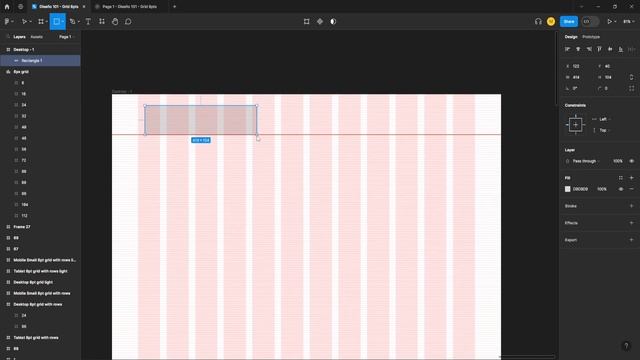The width and height of the screenshot is (640, 360).
Task: Open the globe community icon
Action: click(x=20, y=7)
